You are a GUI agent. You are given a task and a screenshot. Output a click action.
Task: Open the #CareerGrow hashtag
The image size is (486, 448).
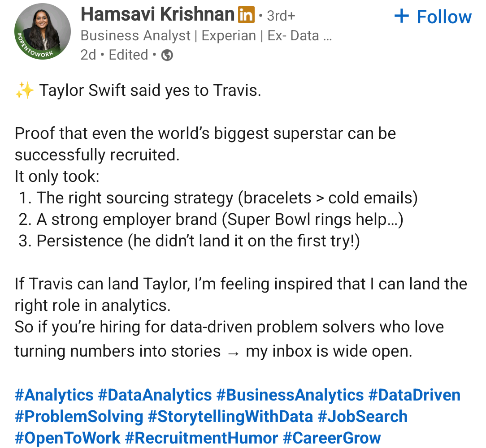332,438
